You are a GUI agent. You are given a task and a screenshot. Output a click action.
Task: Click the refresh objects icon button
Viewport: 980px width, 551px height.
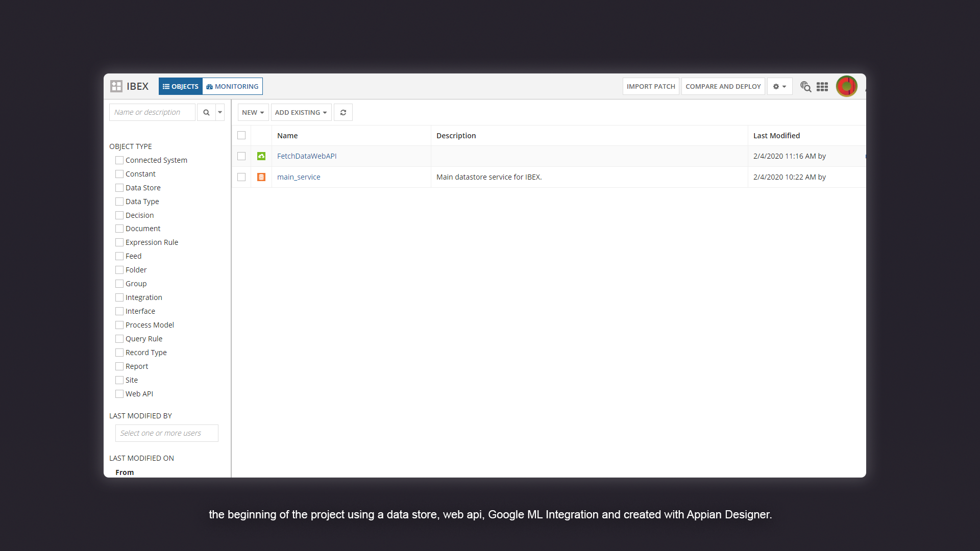pyautogui.click(x=343, y=112)
